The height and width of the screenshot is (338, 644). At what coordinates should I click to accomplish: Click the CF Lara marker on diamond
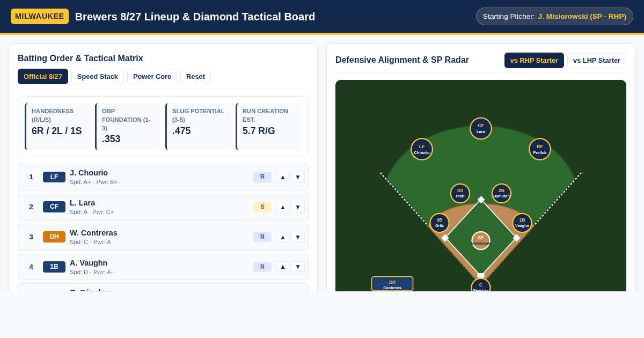481,128
